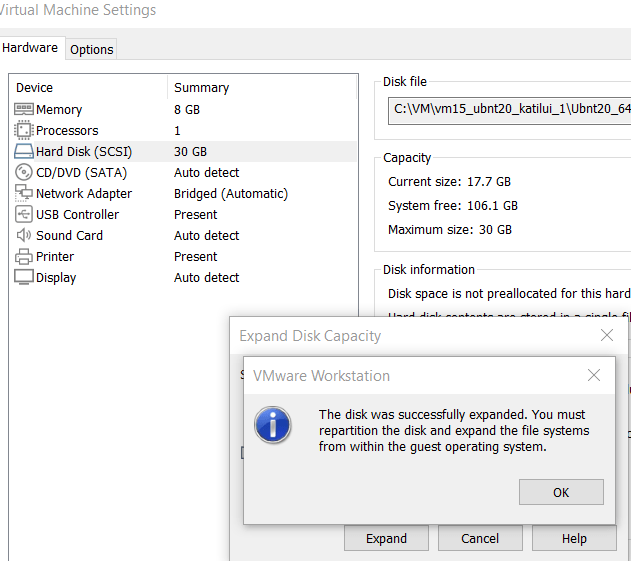
Task: Click the CD/DVD (SATA) disc icon
Action: click(24, 172)
